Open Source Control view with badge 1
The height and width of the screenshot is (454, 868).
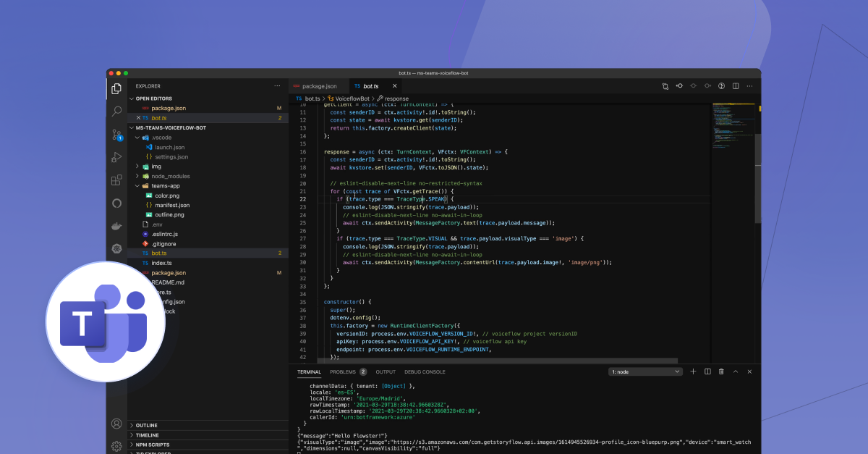click(116, 135)
